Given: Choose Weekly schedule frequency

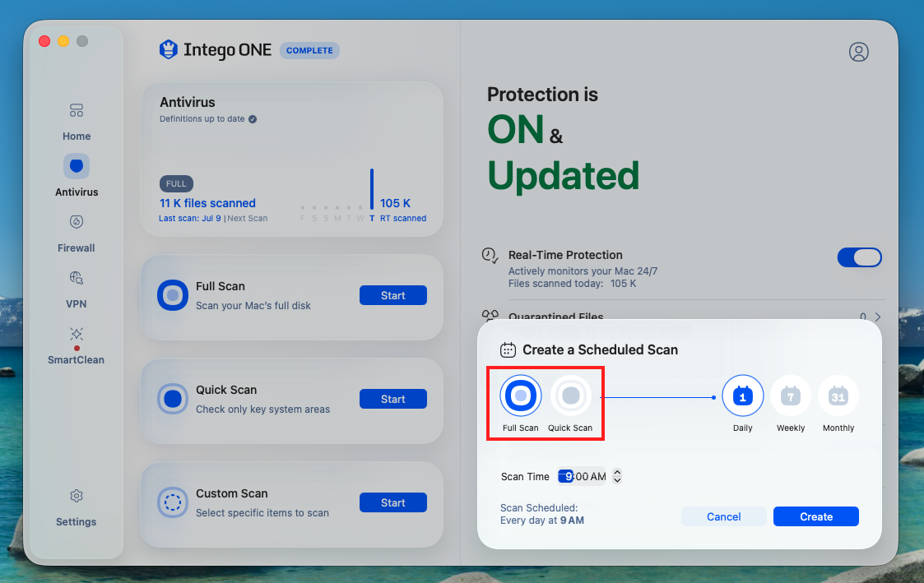Looking at the screenshot, I should 790,396.
